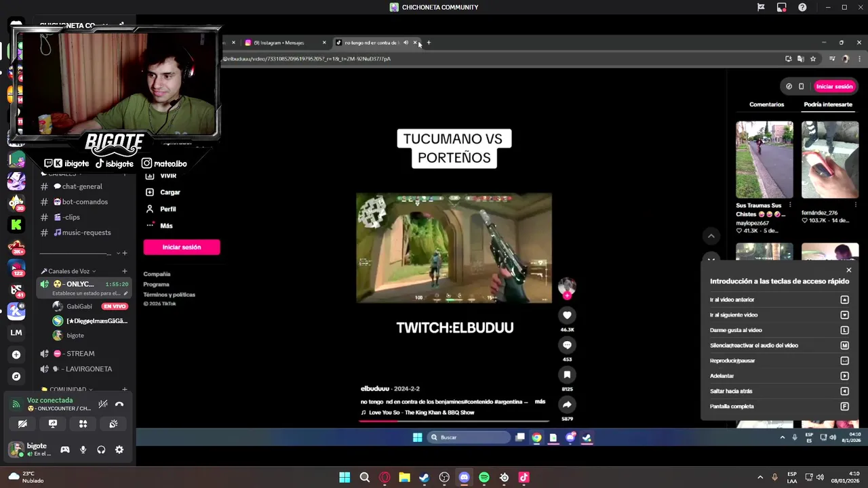Start an activity in Discord voice panel

[x=83, y=424]
